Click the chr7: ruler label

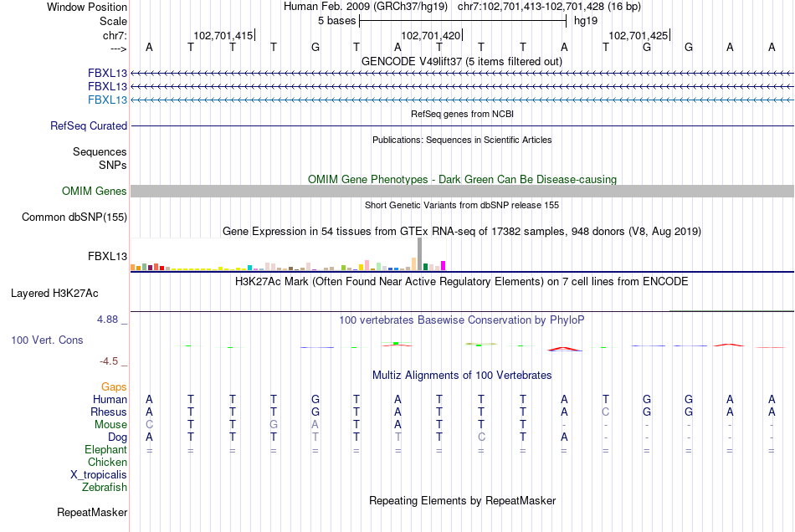[x=115, y=35]
